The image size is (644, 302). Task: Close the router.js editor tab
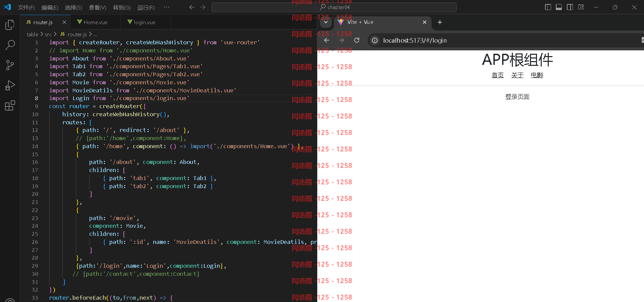[64, 22]
